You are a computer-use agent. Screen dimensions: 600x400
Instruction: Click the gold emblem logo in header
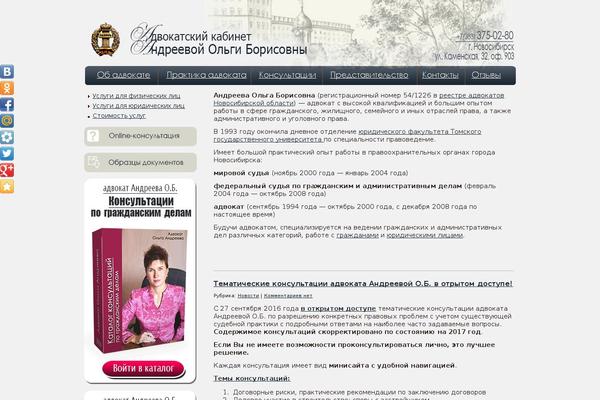[x=105, y=40]
